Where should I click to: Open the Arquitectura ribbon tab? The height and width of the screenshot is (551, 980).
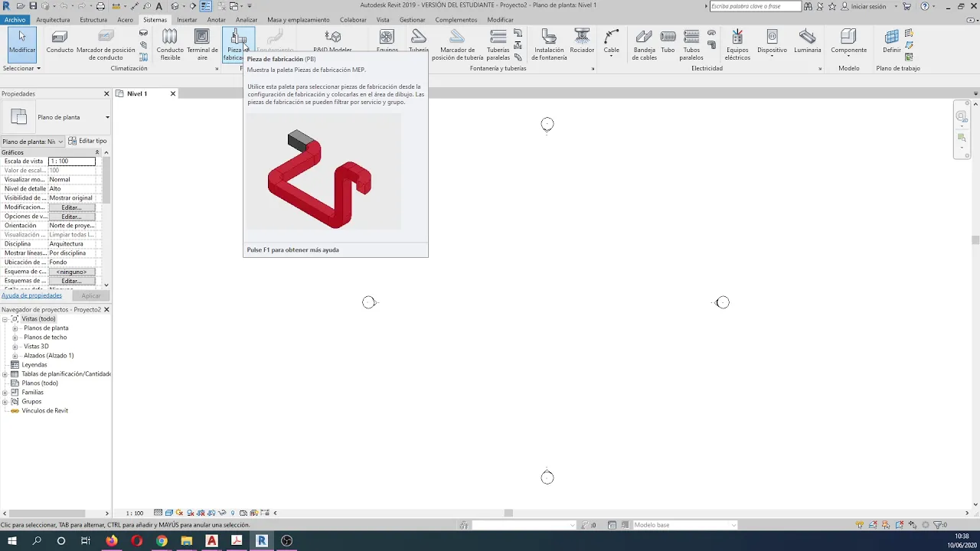53,20
